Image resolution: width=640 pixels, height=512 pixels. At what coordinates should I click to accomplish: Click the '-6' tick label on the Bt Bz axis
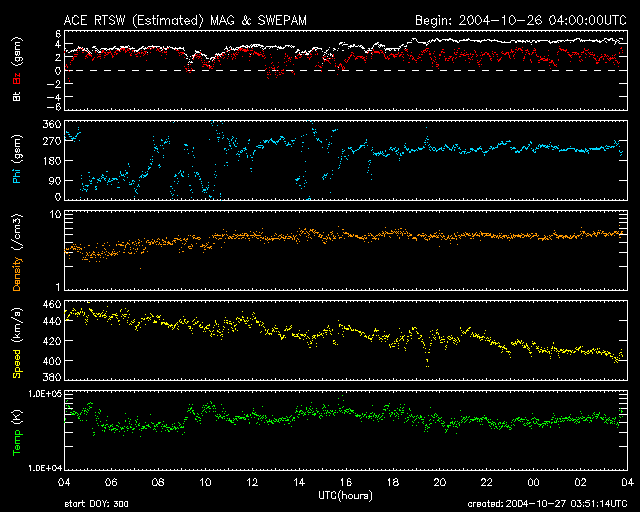coord(53,107)
